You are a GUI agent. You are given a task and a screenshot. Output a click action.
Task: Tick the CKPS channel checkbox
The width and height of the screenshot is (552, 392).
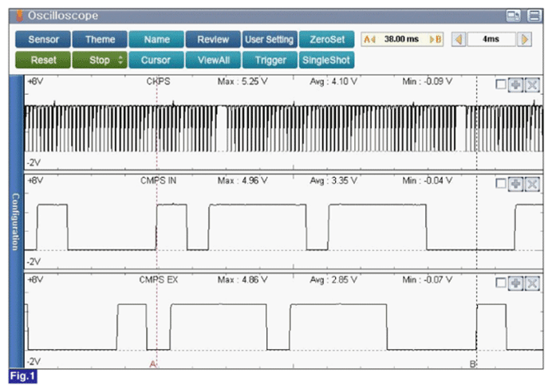[499, 84]
